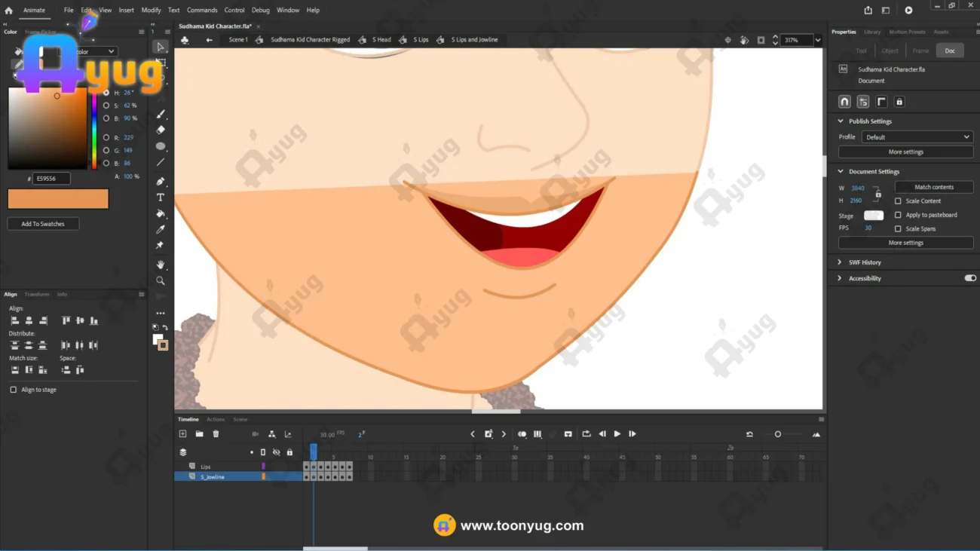Viewport: 980px width, 551px height.
Task: Select the Text tool in toolbar
Action: click(161, 197)
